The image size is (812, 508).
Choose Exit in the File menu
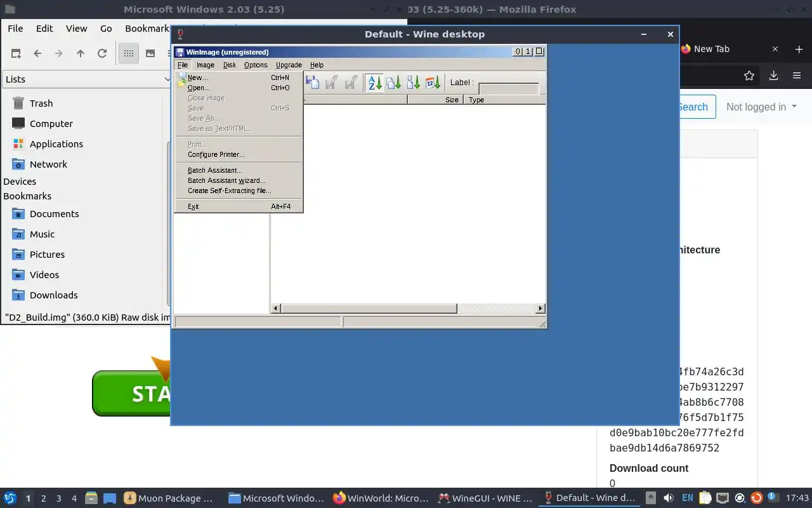[x=239, y=206]
